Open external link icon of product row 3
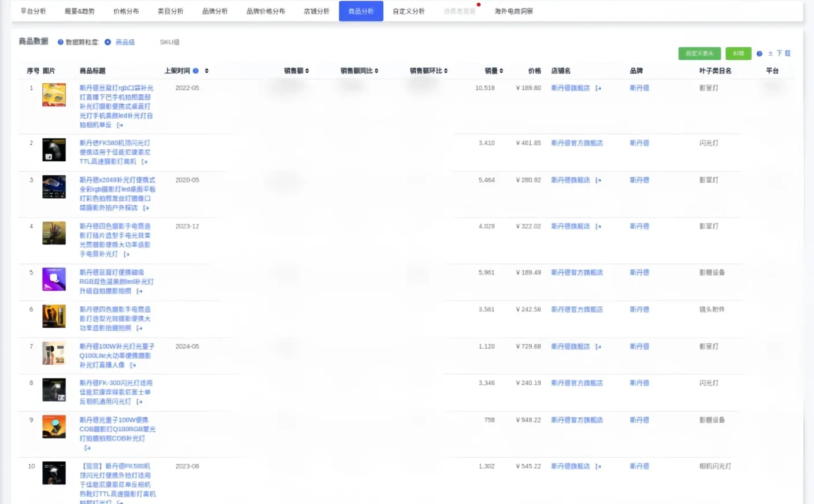Image resolution: width=814 pixels, height=504 pixels. point(146,208)
